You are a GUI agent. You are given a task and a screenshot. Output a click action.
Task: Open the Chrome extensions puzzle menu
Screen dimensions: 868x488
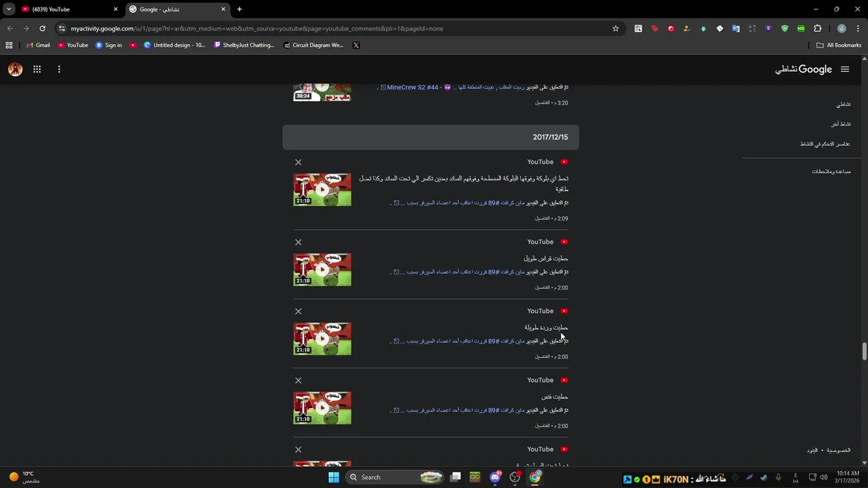(x=817, y=28)
